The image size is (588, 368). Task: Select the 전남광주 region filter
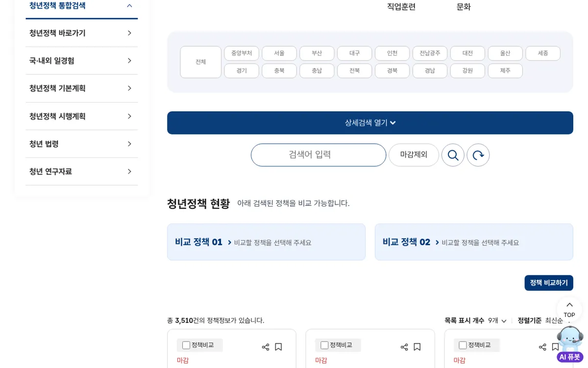click(x=430, y=53)
